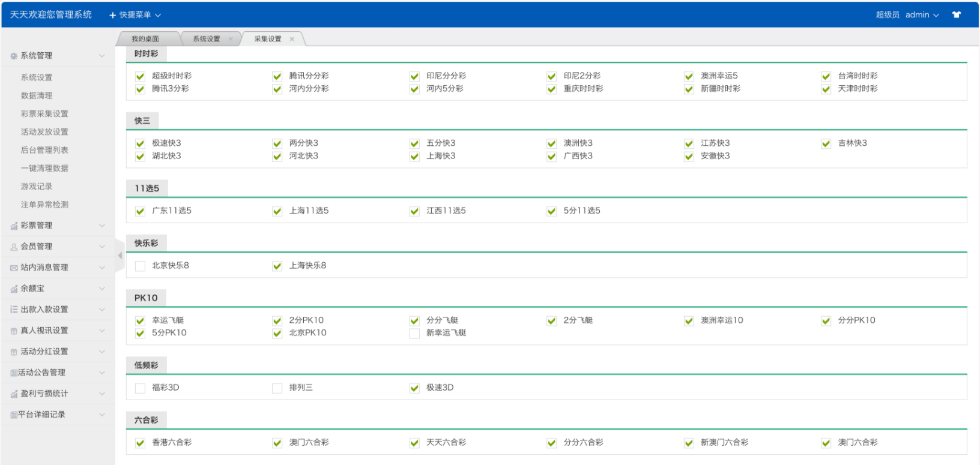Viewport: 980px width, 465px height.
Task: Enable the 北京快乐8 checkbox
Action: point(140,266)
